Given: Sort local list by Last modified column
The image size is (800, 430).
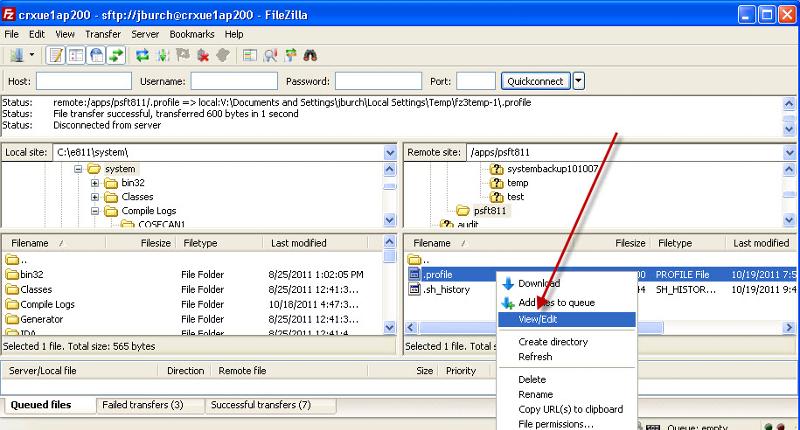Looking at the screenshot, I should tap(316, 243).
